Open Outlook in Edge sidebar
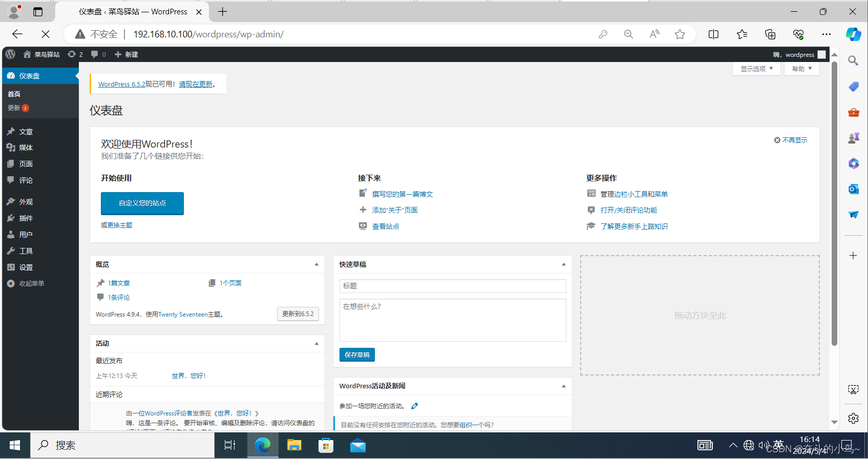This screenshot has width=868, height=459. click(x=853, y=189)
